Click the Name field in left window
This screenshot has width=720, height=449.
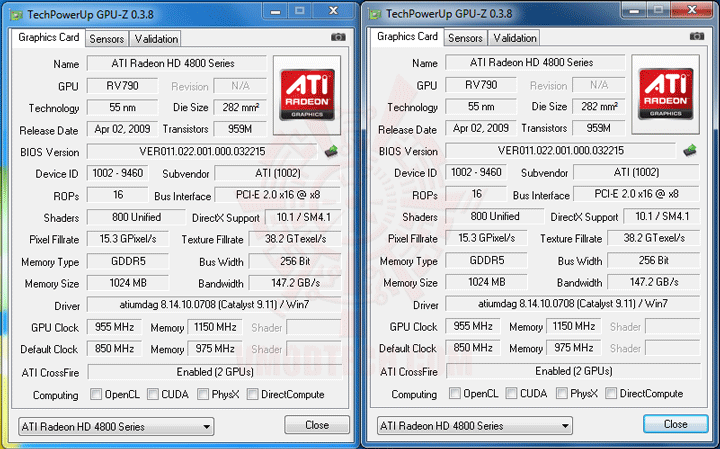click(x=176, y=63)
